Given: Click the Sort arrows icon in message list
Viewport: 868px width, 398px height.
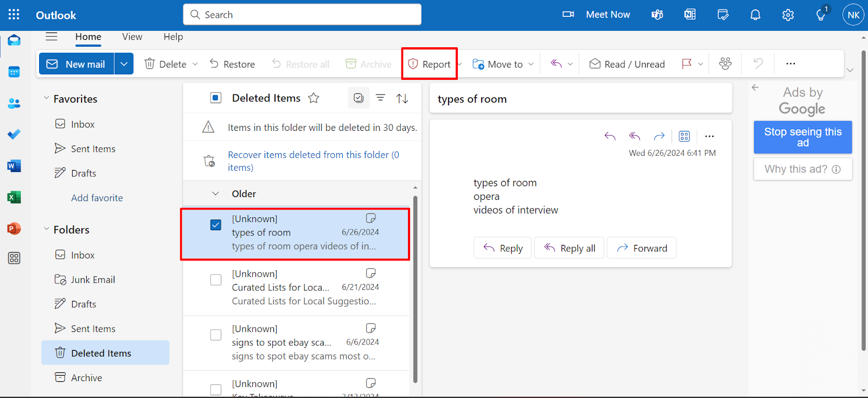Looking at the screenshot, I should 402,98.
